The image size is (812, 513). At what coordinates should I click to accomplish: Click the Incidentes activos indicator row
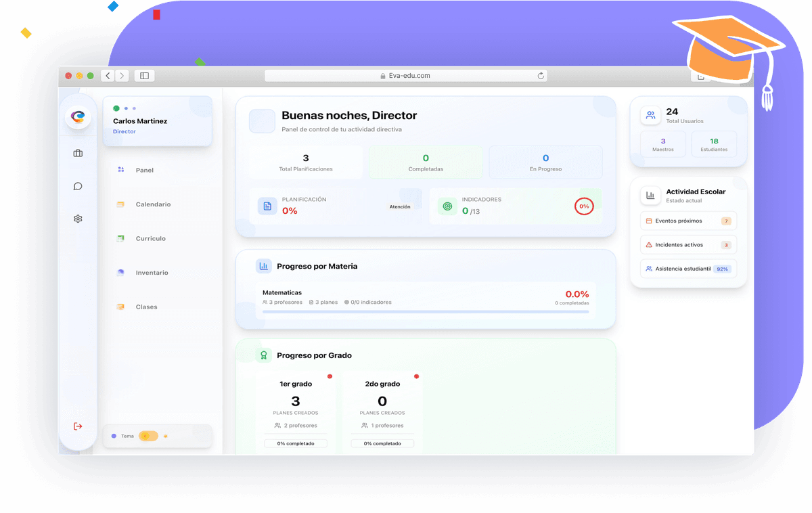click(688, 244)
